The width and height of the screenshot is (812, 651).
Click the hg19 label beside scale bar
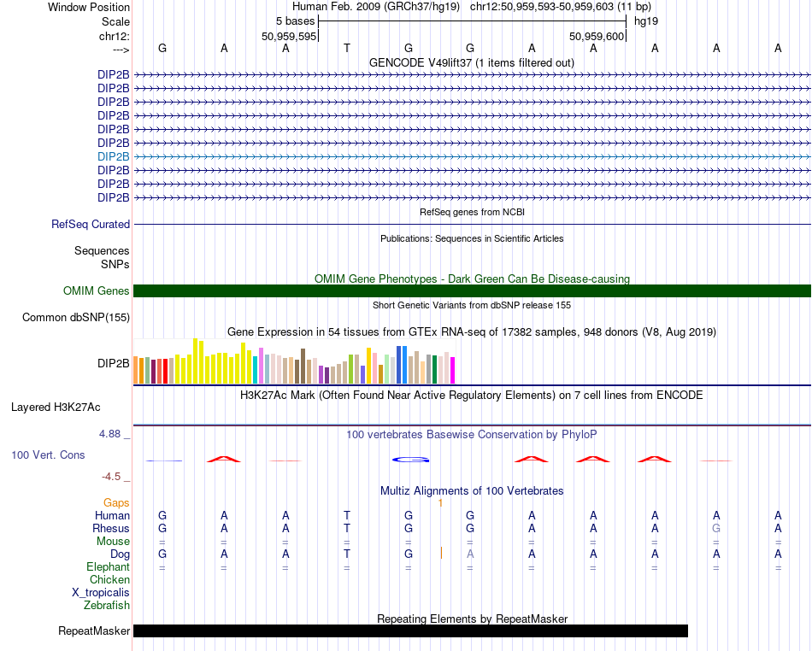[646, 21]
